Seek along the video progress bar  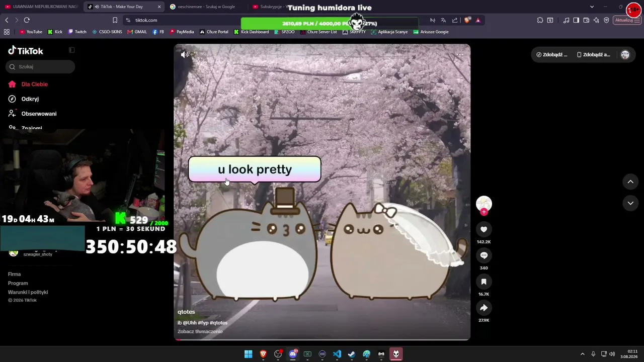click(x=322, y=339)
